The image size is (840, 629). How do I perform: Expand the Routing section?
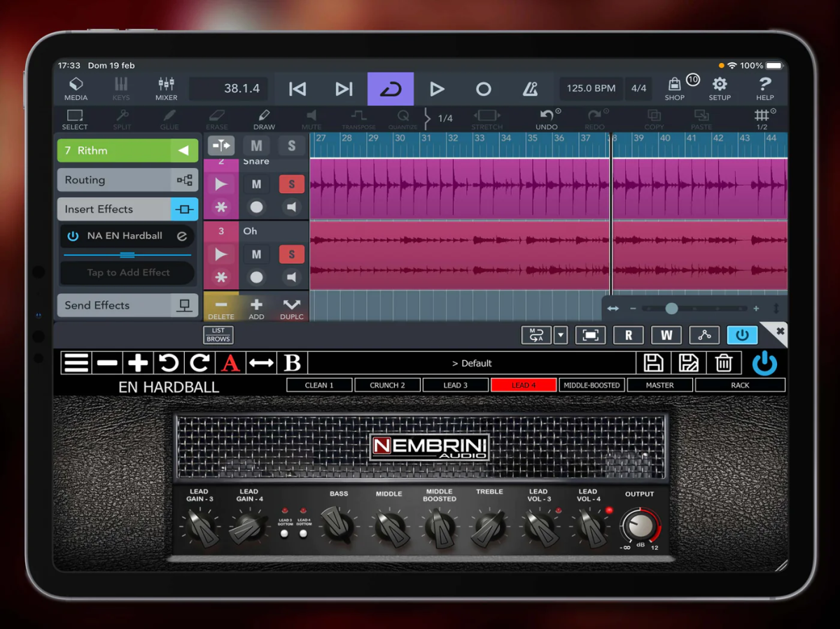click(x=127, y=180)
